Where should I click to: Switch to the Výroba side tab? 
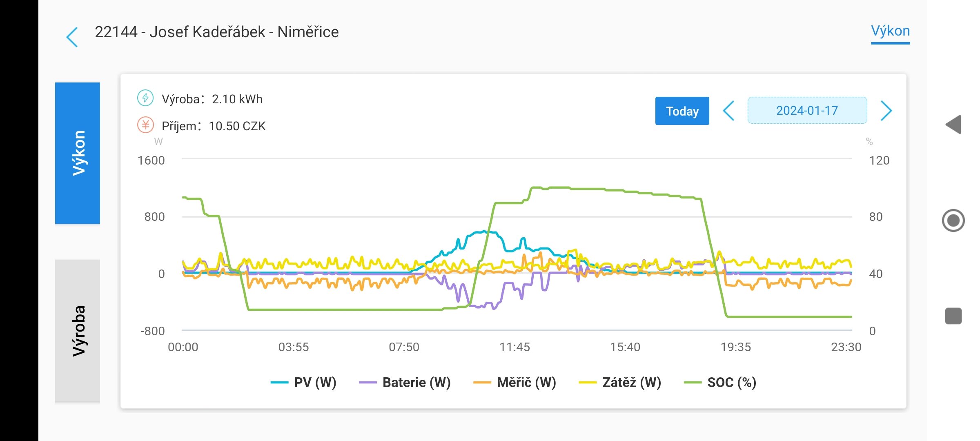(78, 331)
